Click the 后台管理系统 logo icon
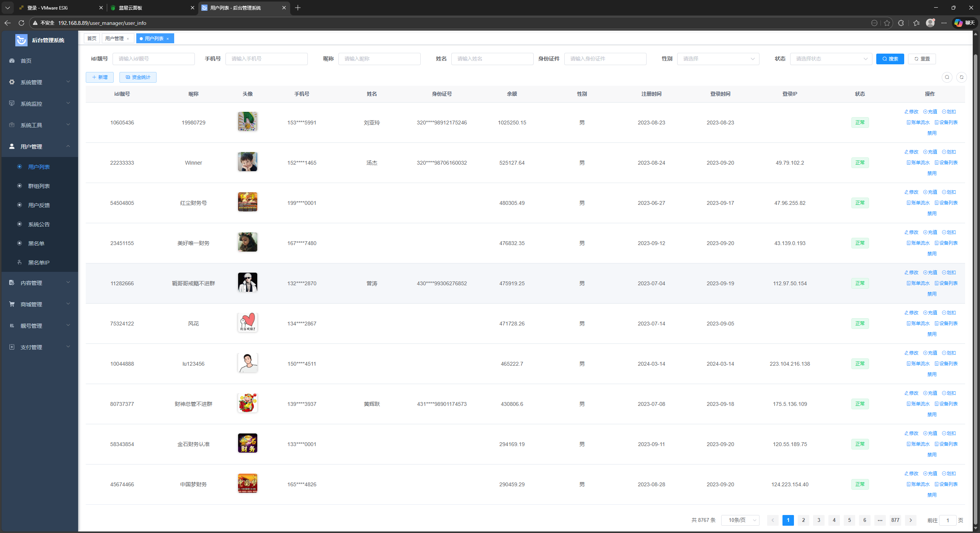 point(21,40)
